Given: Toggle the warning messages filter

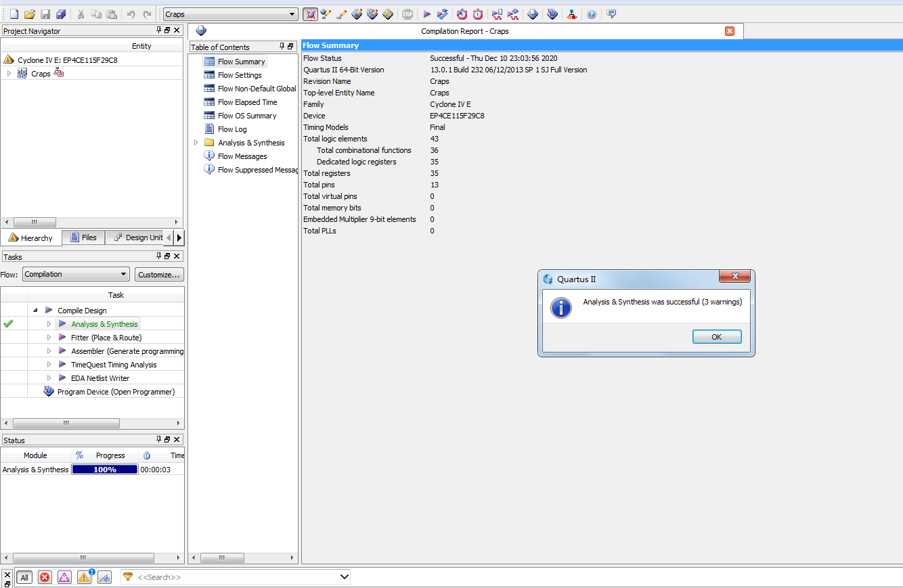Looking at the screenshot, I should point(84,577).
